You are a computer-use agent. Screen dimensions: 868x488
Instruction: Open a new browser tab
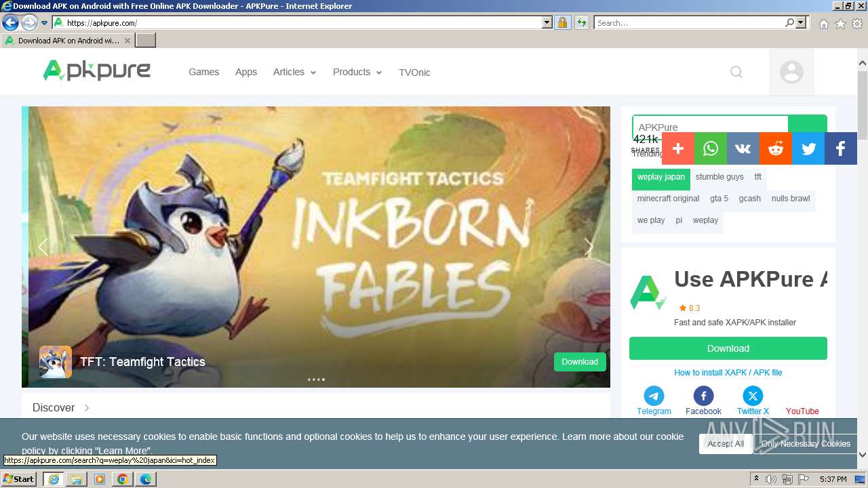[146, 41]
